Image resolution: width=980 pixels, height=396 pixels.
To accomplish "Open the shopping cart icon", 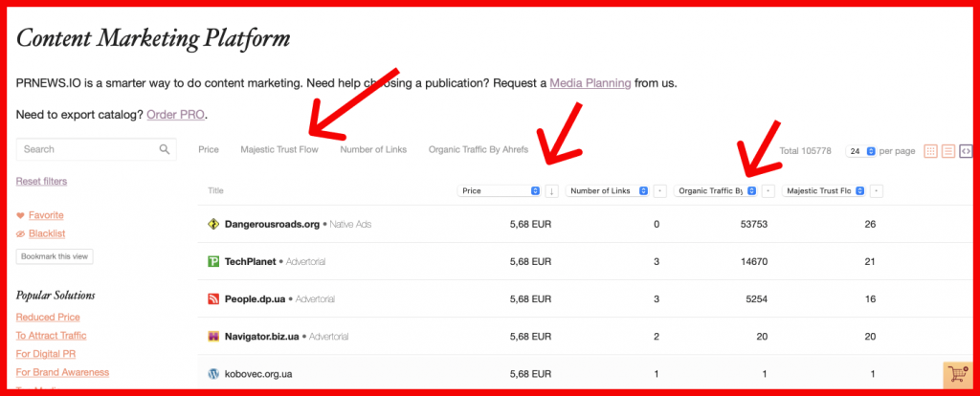I will coord(957,373).
